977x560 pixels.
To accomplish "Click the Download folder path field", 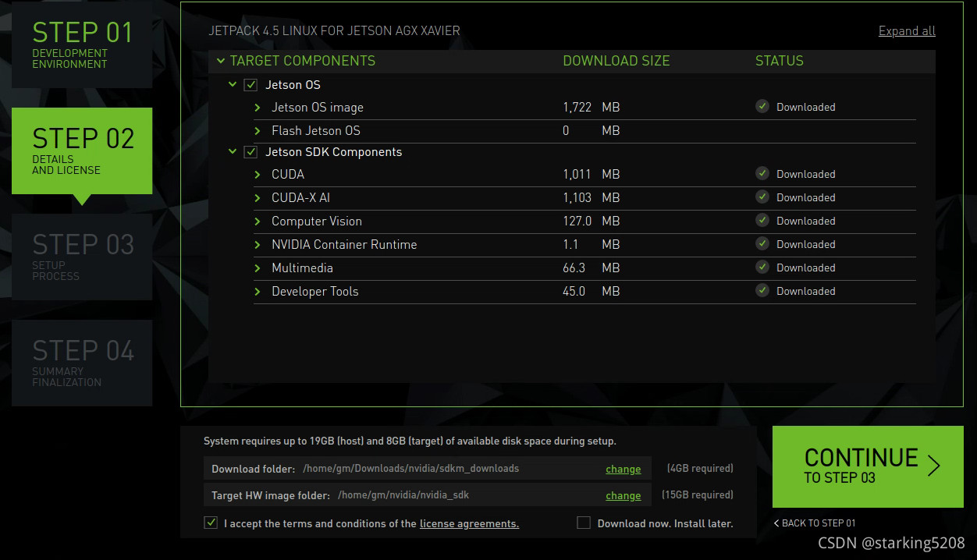I will tap(428, 468).
